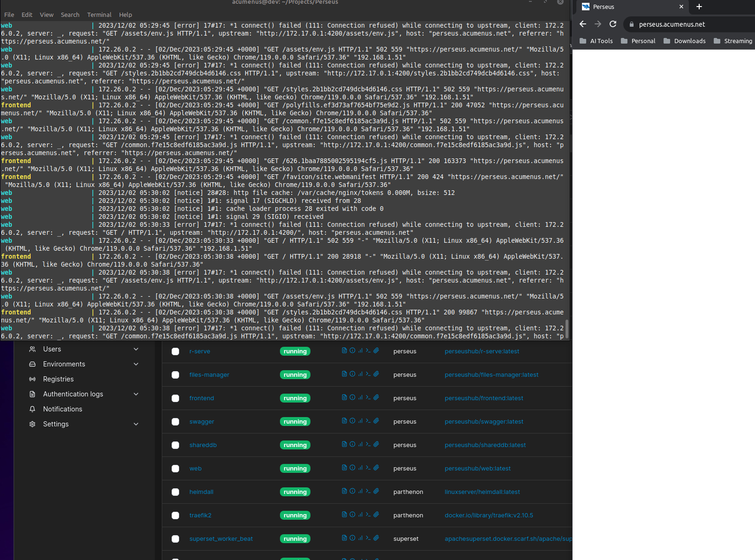Open inspect icon for heimdall container
This screenshot has width=755, height=560.
[352, 491]
